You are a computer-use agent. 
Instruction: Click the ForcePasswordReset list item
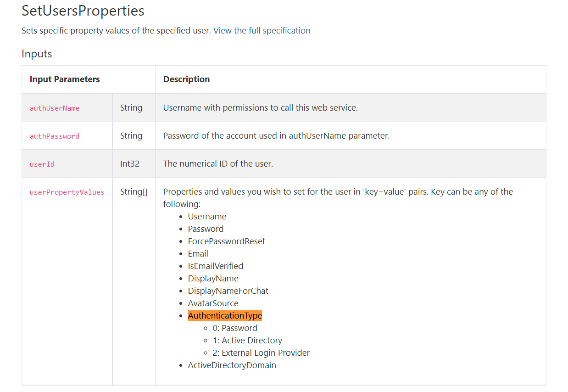coord(226,241)
